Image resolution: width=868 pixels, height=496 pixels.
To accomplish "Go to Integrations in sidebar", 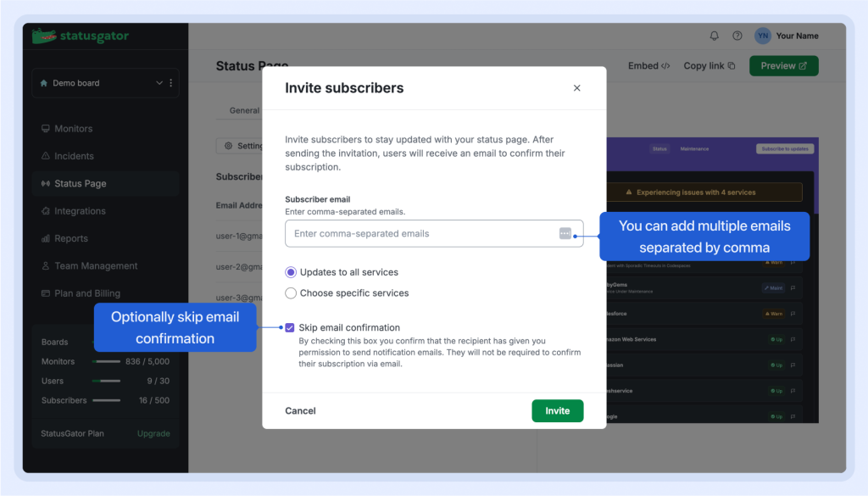I will tap(80, 211).
